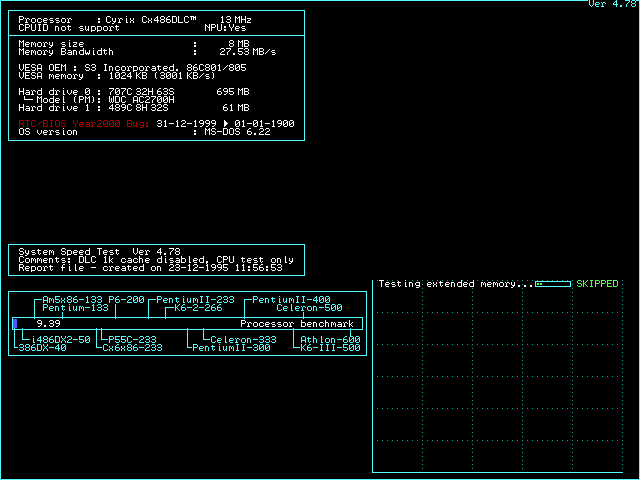Click the Athlon-600 reference label
The image size is (640, 480).
(330, 340)
